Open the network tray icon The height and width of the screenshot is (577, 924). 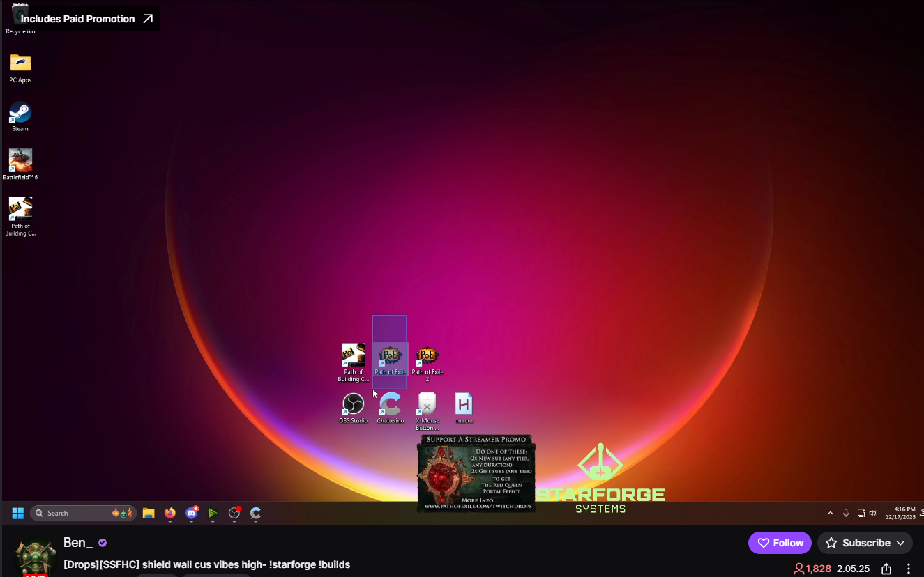pyautogui.click(x=861, y=514)
